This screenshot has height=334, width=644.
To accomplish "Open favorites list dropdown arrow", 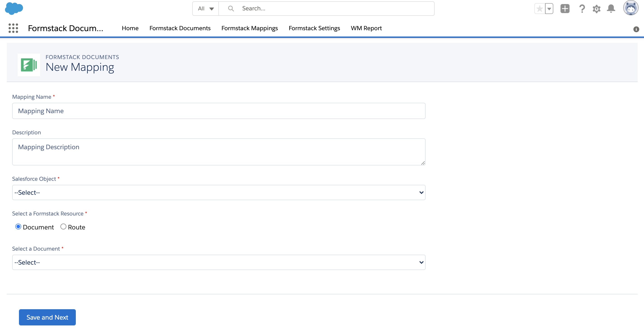I will tap(549, 9).
